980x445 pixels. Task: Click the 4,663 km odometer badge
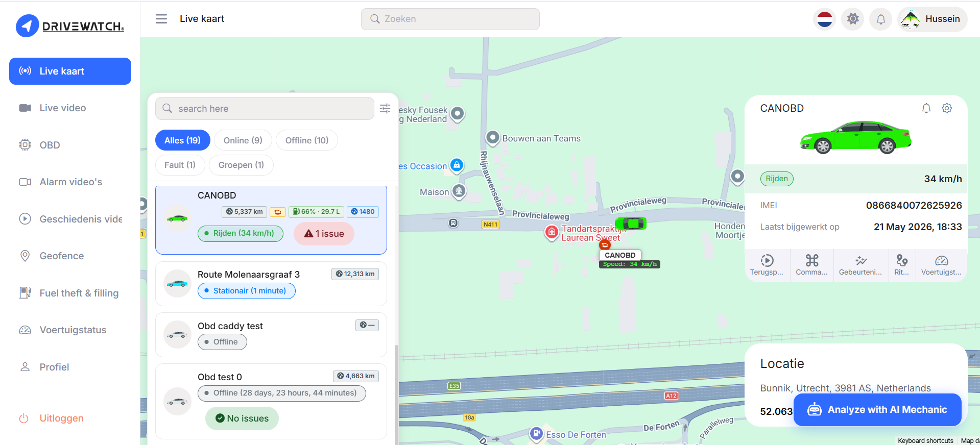356,376
